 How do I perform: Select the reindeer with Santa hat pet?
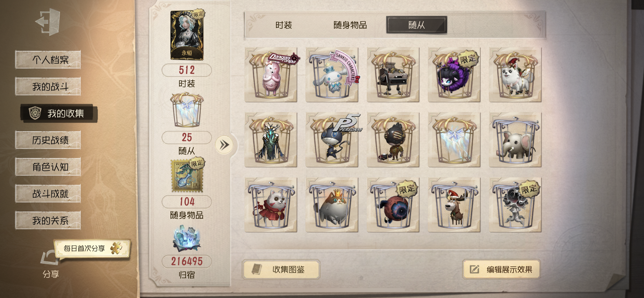tap(454, 205)
